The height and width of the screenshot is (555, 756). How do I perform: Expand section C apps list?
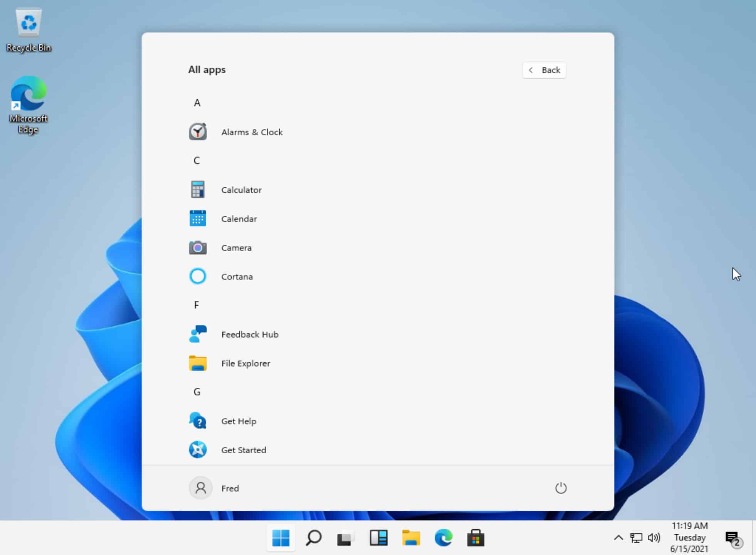pyautogui.click(x=197, y=160)
